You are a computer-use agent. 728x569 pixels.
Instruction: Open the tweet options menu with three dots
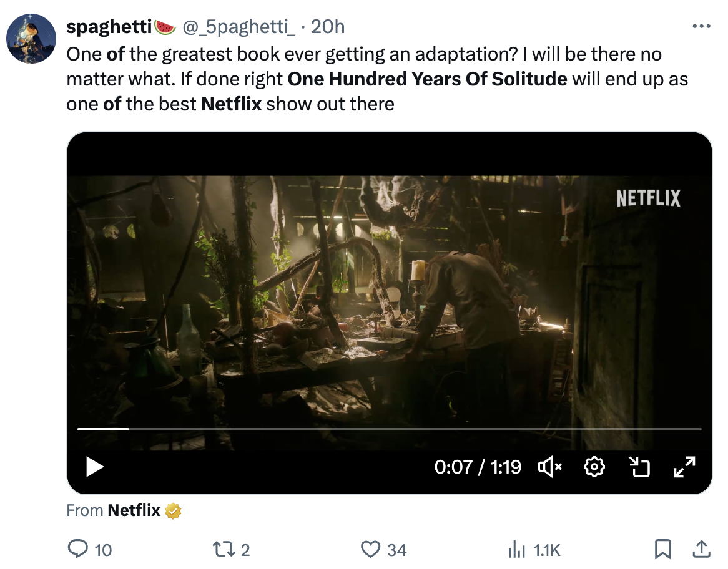(702, 26)
